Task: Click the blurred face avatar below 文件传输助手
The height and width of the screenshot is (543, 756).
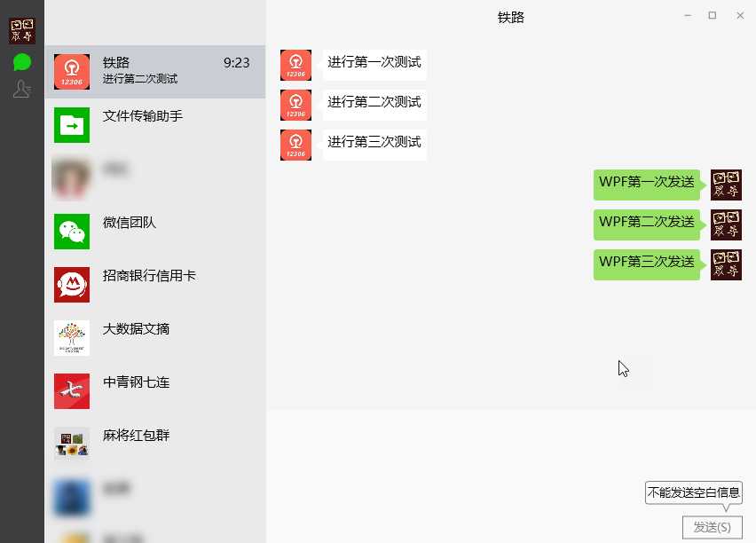Action: click(72, 178)
